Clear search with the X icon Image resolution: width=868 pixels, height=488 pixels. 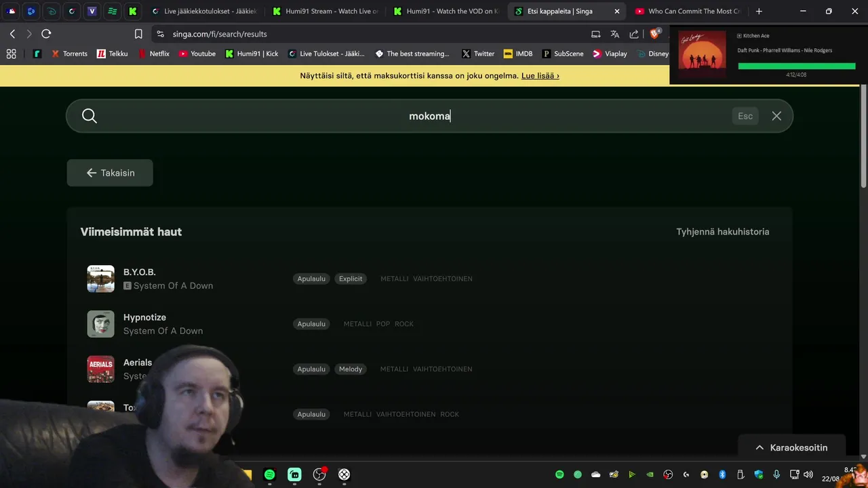pos(776,116)
